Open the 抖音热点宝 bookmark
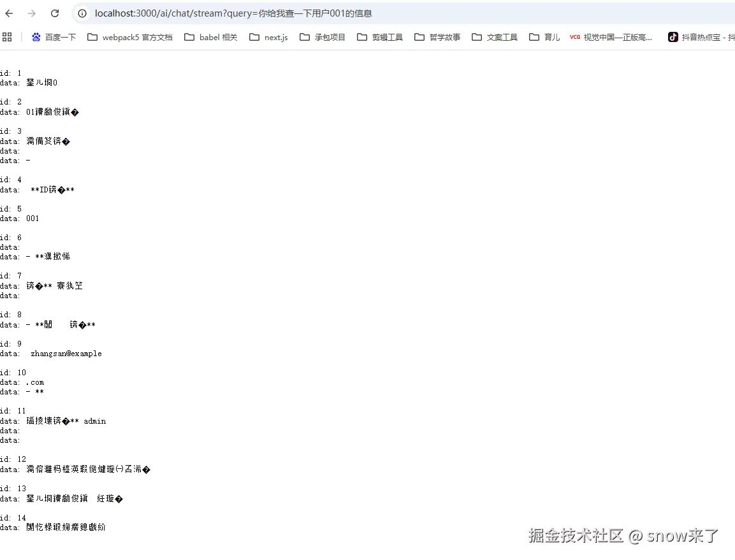 coord(701,37)
